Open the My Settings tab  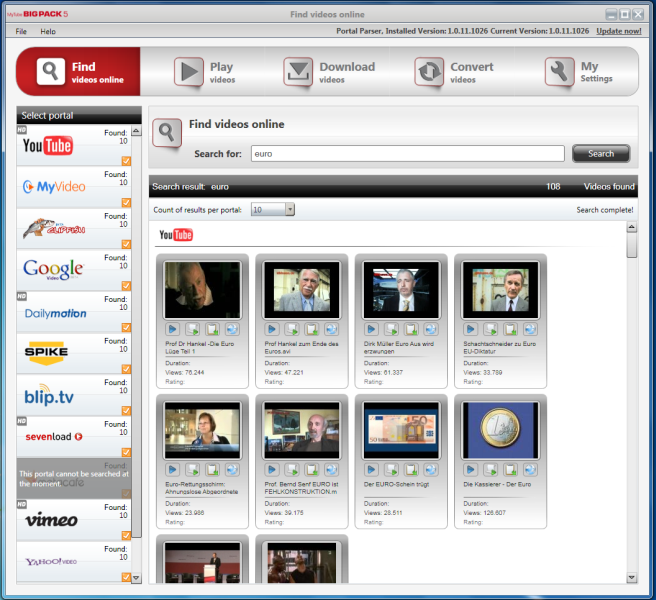coord(579,72)
